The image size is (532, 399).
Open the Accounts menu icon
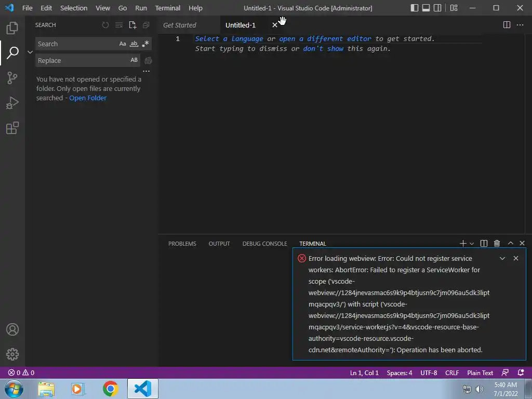12,329
